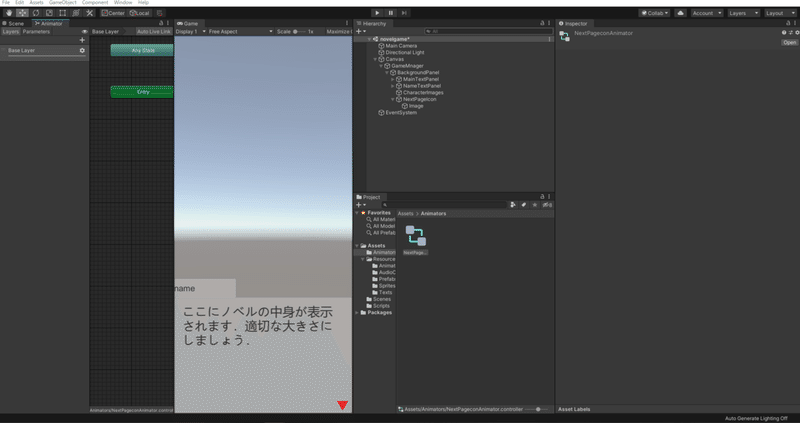This screenshot has width=800, height=423.
Task: Open Inspector preset selector icon
Action: click(791, 33)
